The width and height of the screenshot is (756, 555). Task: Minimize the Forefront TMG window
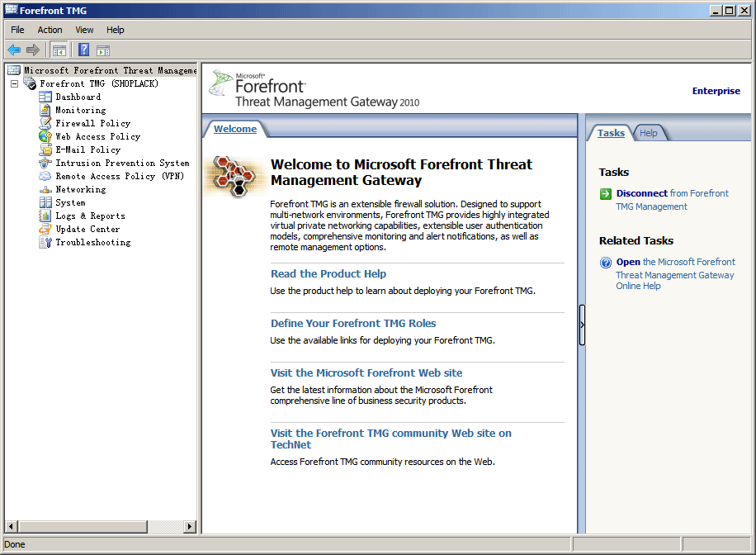pos(716,10)
